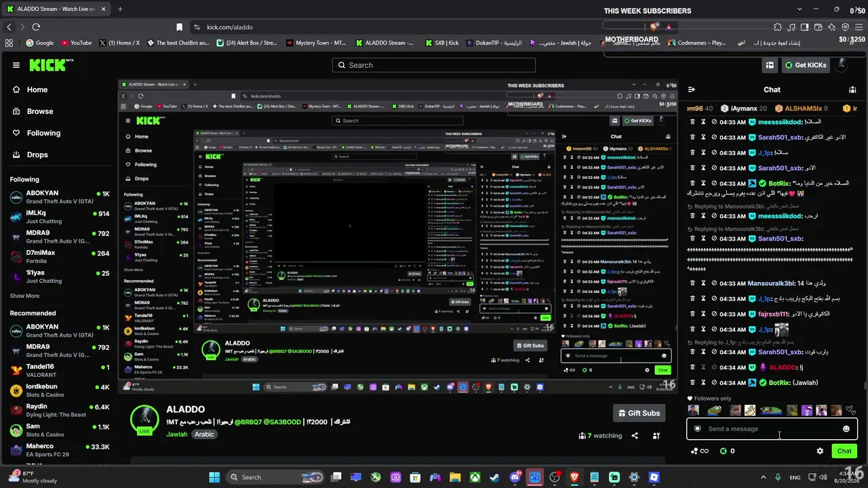The width and height of the screenshot is (868, 488).
Task: Open the Windows Start menu
Action: point(214,477)
